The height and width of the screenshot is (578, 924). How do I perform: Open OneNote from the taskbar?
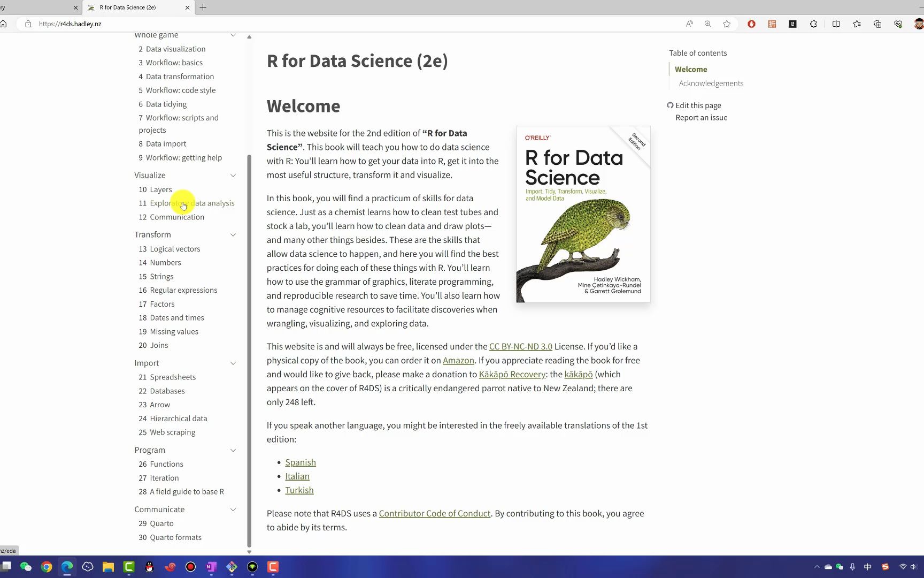coord(211,567)
